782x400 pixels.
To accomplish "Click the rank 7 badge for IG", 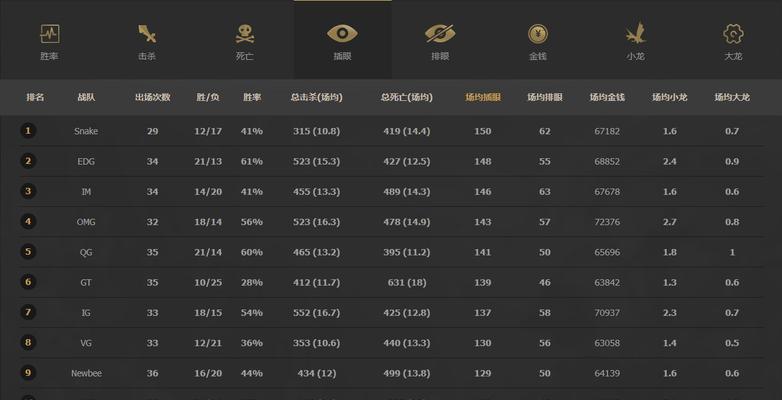I will tap(28, 312).
